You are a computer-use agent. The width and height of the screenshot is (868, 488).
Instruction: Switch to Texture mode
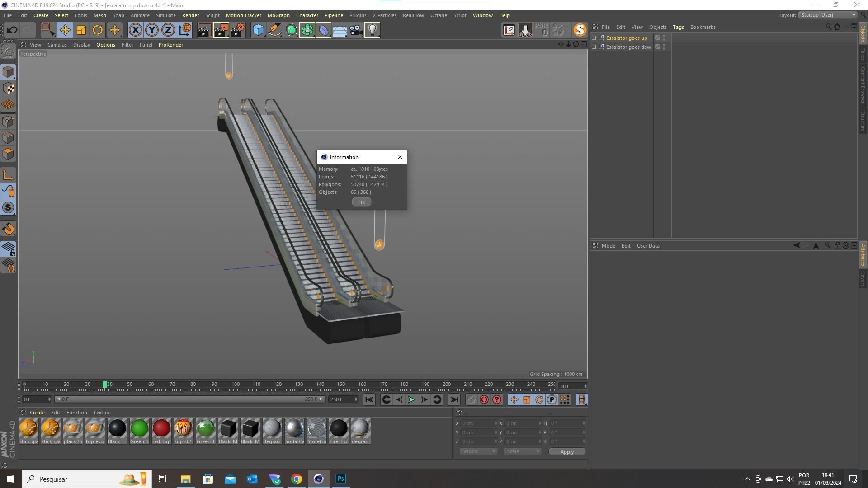tap(8, 89)
